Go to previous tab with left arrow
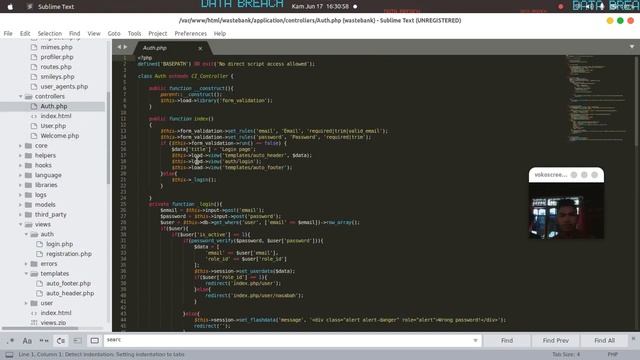 point(119,47)
